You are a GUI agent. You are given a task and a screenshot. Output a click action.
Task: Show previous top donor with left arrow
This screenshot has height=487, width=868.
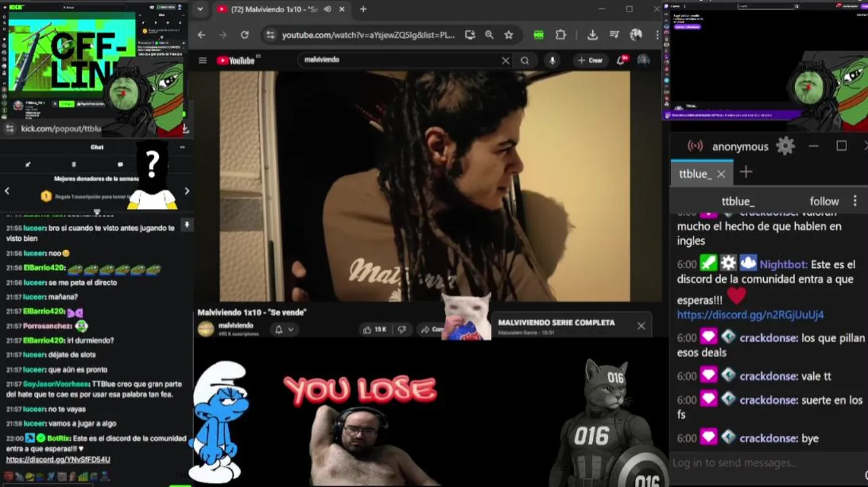click(7, 191)
